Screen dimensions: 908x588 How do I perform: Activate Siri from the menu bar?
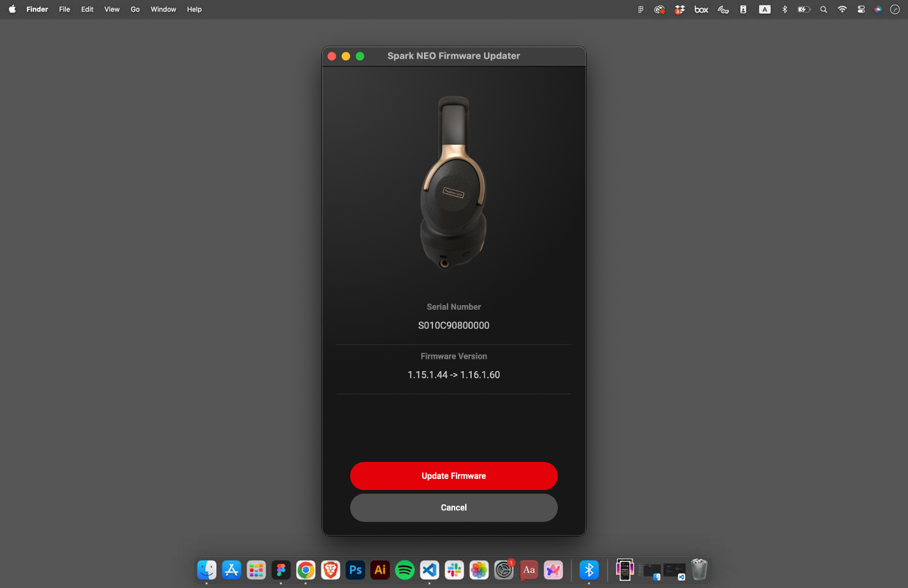(x=878, y=9)
